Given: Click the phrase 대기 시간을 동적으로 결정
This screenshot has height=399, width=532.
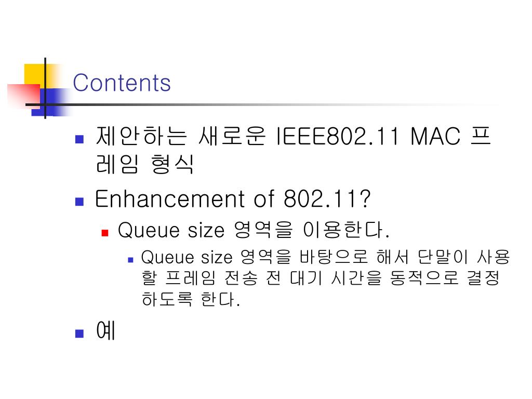Looking at the screenshot, I should (x=395, y=278).
